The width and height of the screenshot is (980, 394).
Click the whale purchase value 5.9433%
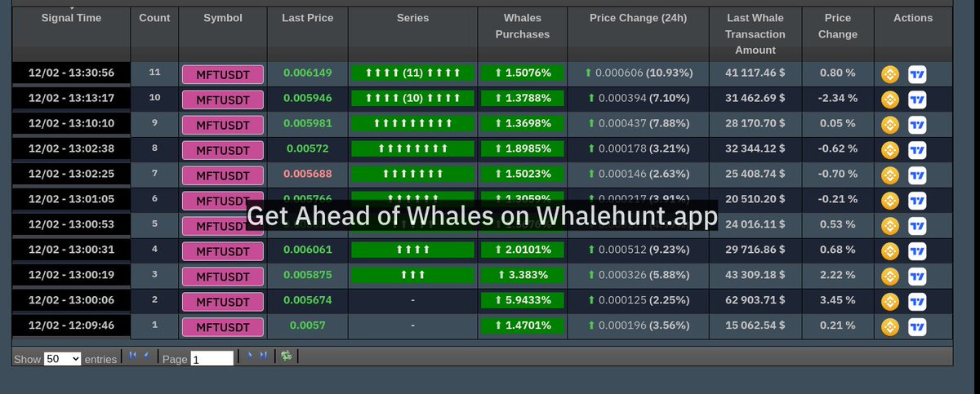(x=523, y=300)
